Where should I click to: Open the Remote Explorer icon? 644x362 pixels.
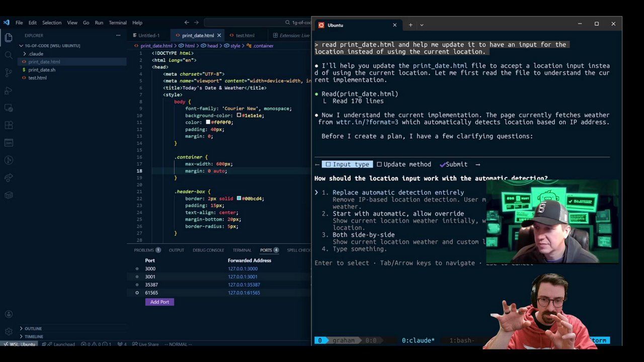click(9, 108)
